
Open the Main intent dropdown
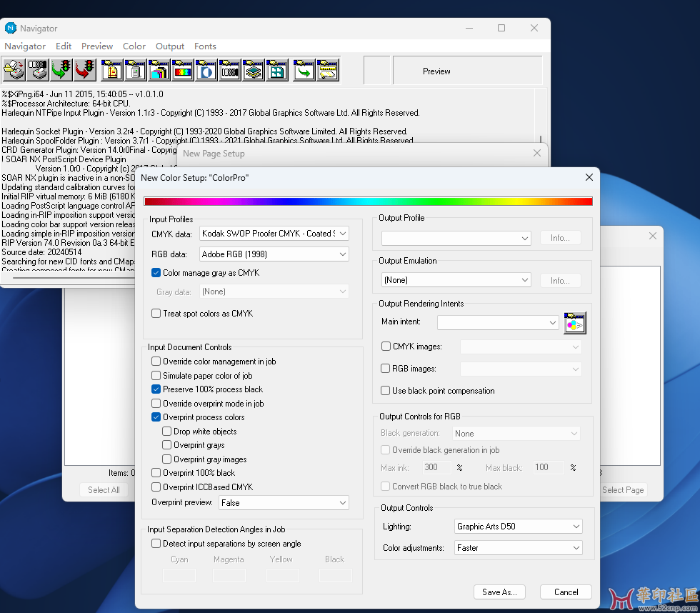pyautogui.click(x=499, y=322)
